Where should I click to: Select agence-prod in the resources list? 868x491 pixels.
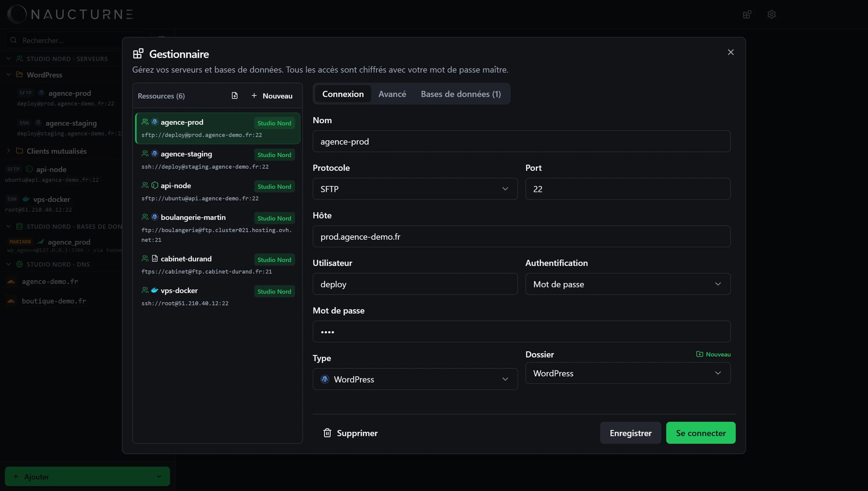pos(218,128)
